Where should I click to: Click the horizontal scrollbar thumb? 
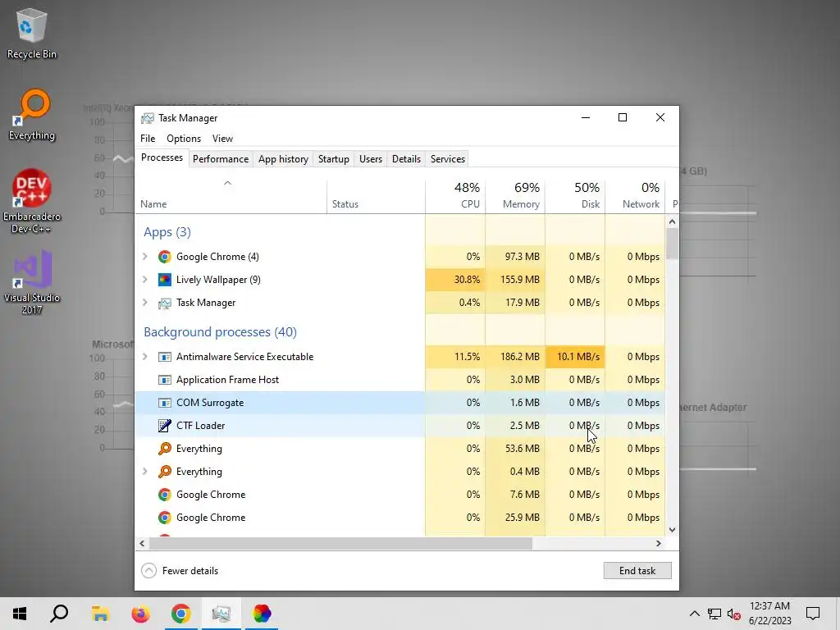(340, 543)
